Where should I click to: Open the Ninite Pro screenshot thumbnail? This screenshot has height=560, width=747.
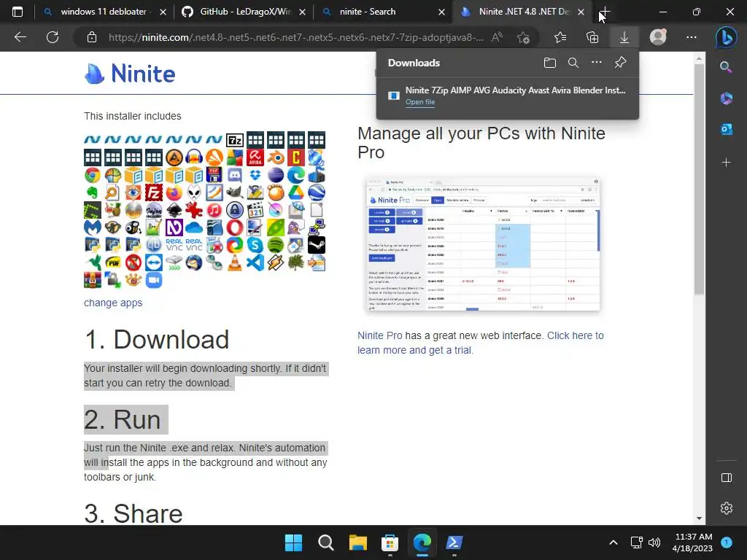(483, 244)
